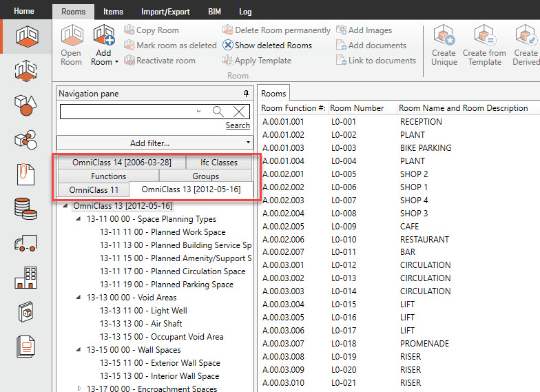Click the Search link

tap(238, 125)
